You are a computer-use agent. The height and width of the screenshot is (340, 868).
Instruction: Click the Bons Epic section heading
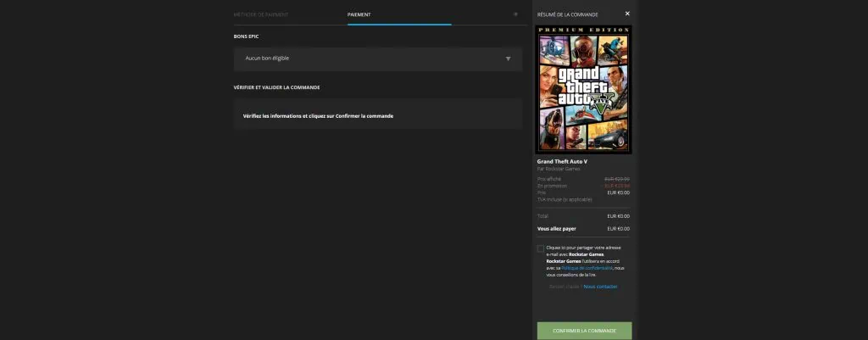click(x=248, y=36)
